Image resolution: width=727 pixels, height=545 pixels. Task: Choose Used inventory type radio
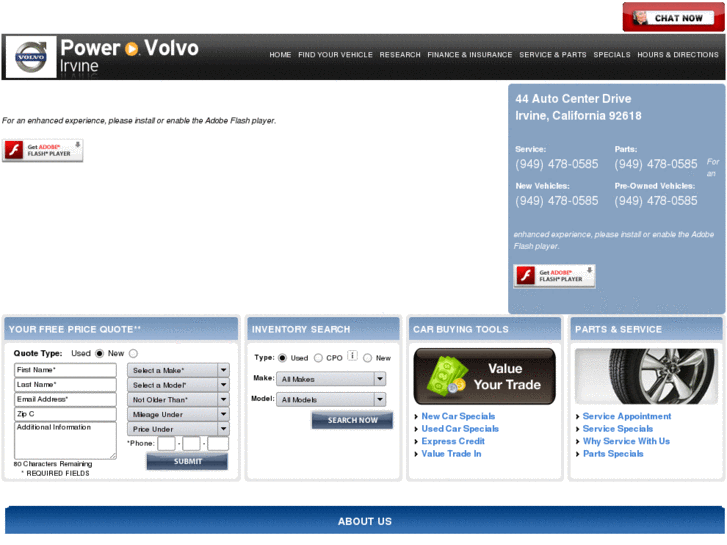(x=282, y=358)
